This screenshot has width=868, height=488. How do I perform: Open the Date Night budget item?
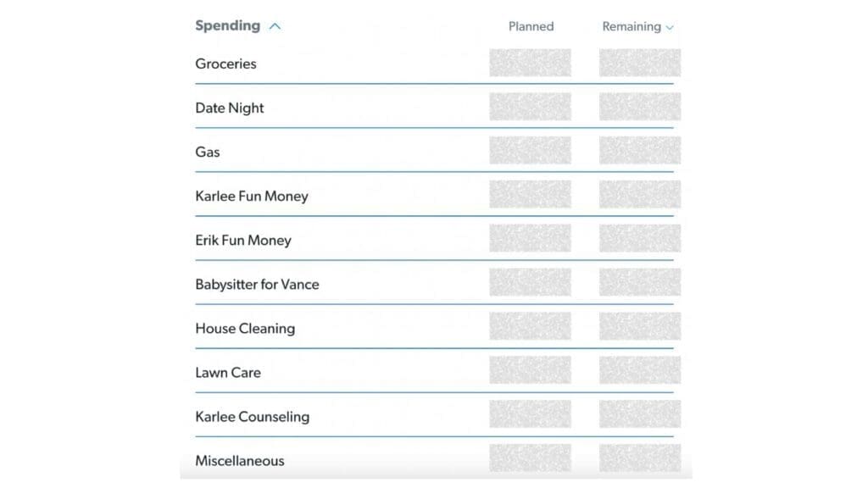point(230,108)
